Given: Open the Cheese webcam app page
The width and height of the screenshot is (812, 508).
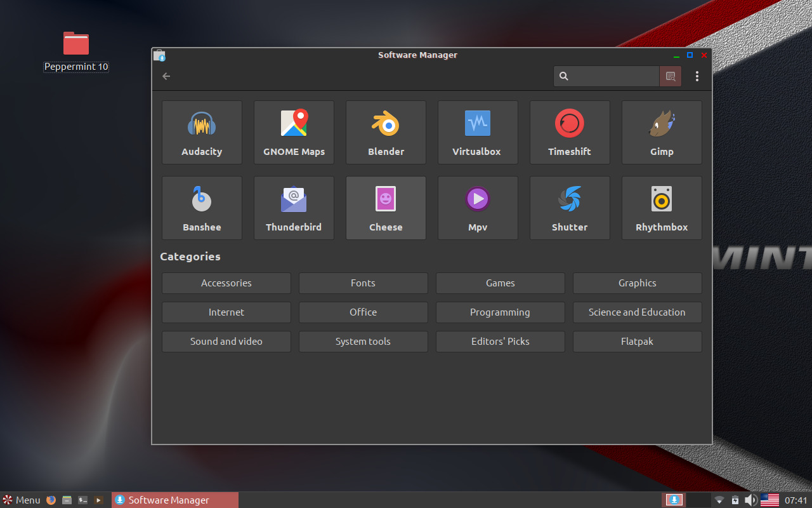Looking at the screenshot, I should [386, 208].
